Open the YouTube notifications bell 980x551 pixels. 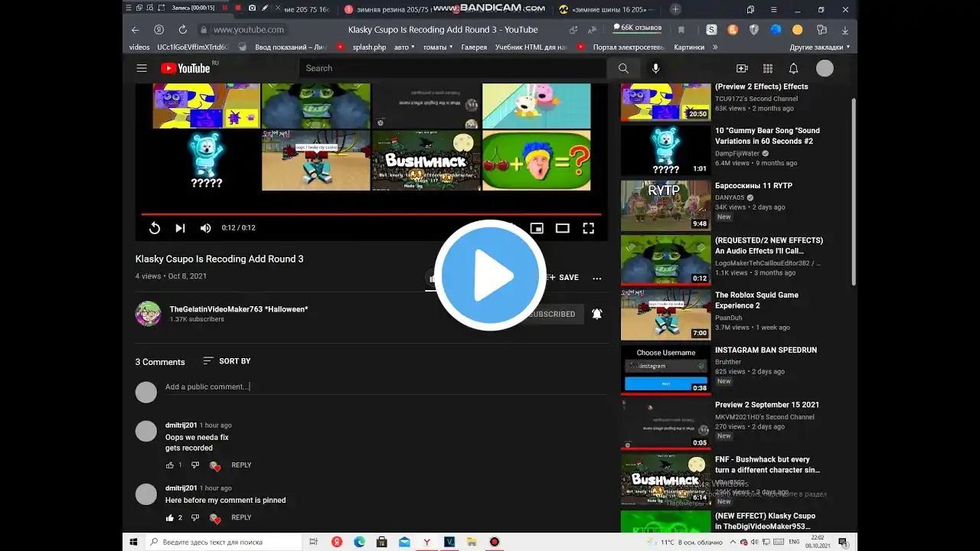(793, 68)
